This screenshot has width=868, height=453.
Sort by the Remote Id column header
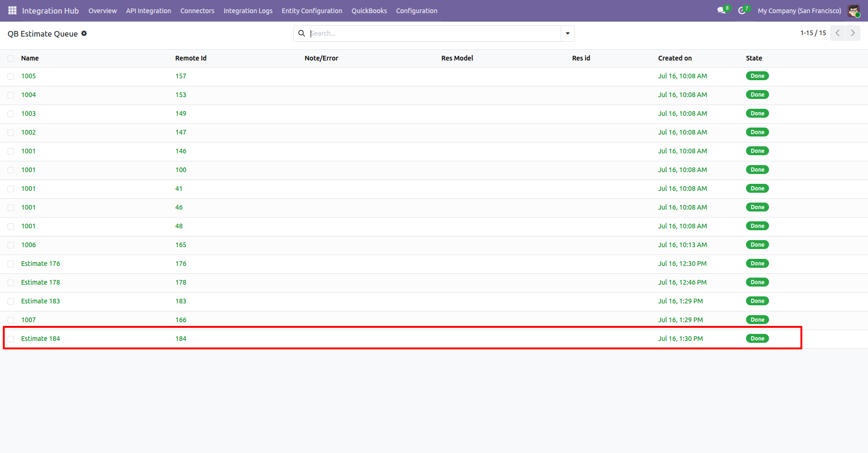190,58
